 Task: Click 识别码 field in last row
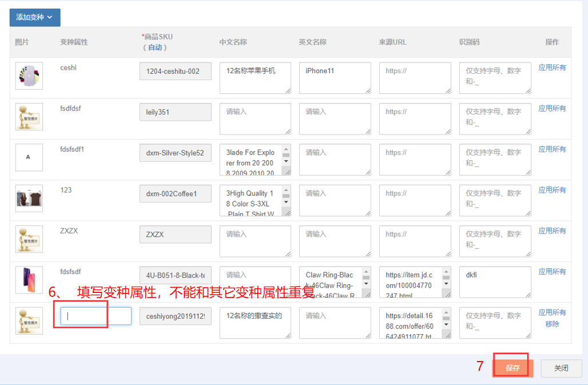click(495, 323)
